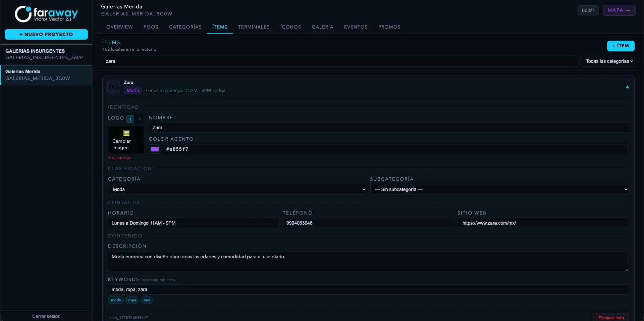
Task: Go to the Promos tab
Action: pyautogui.click(x=389, y=27)
